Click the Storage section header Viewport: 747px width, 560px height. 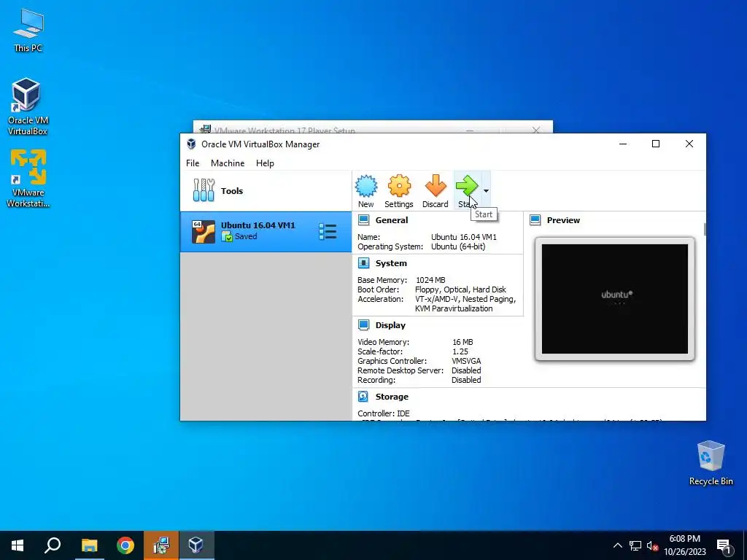pyautogui.click(x=392, y=396)
